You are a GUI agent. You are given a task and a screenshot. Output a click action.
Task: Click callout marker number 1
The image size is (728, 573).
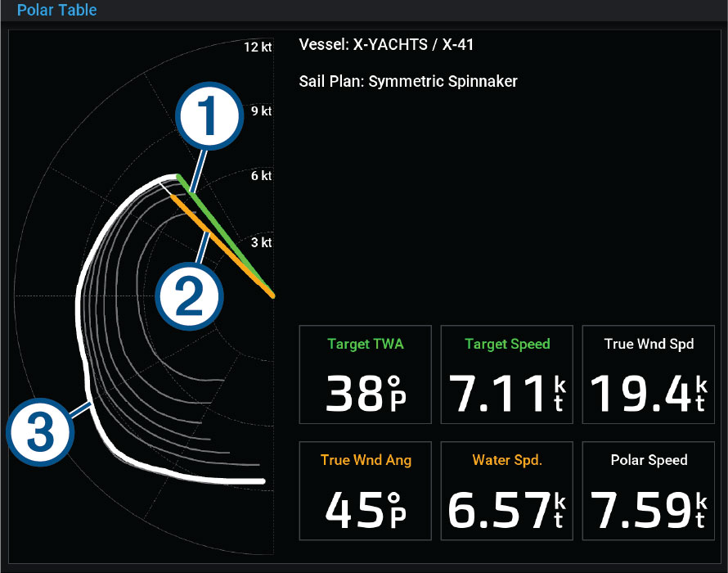[209, 117]
